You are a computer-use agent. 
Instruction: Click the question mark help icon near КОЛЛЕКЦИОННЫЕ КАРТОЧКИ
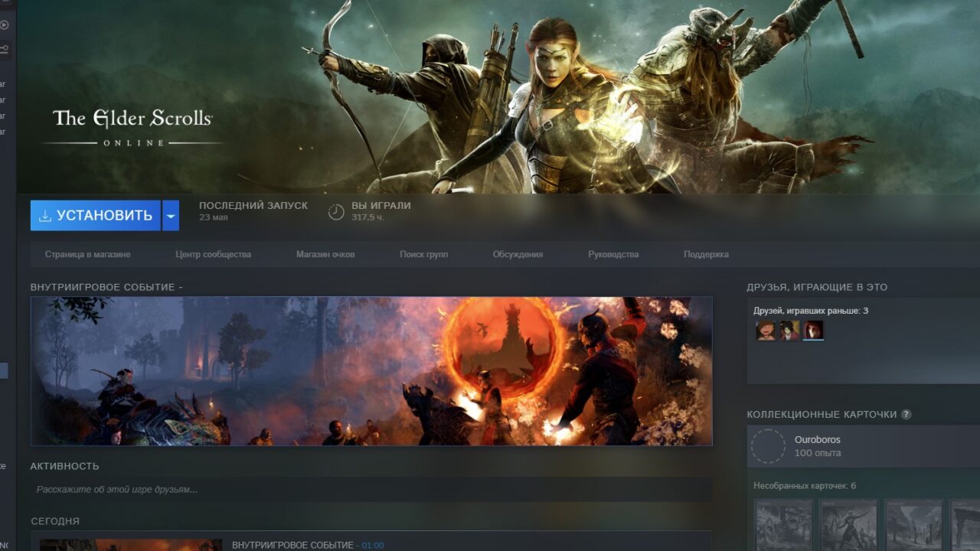pos(906,414)
